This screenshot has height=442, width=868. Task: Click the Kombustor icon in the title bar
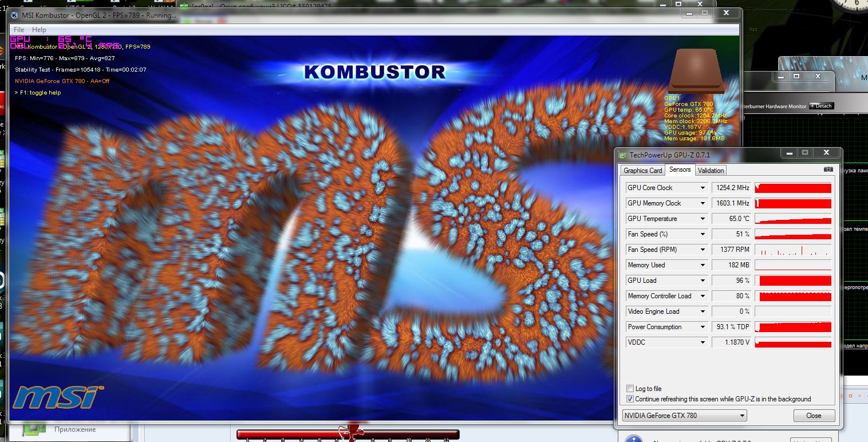point(14,15)
